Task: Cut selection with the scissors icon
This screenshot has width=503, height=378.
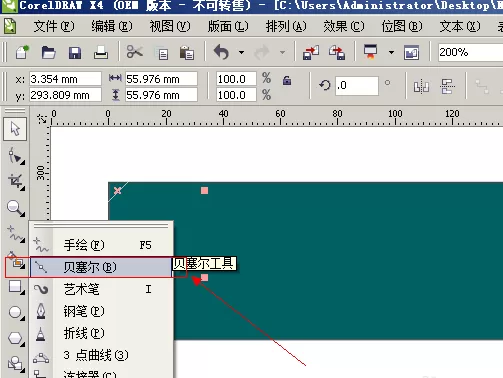Action: point(135,52)
